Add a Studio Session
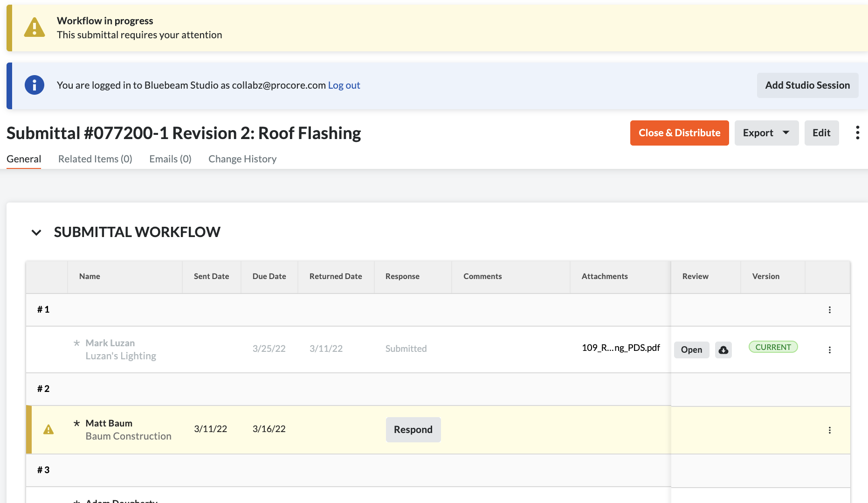 pyautogui.click(x=807, y=85)
